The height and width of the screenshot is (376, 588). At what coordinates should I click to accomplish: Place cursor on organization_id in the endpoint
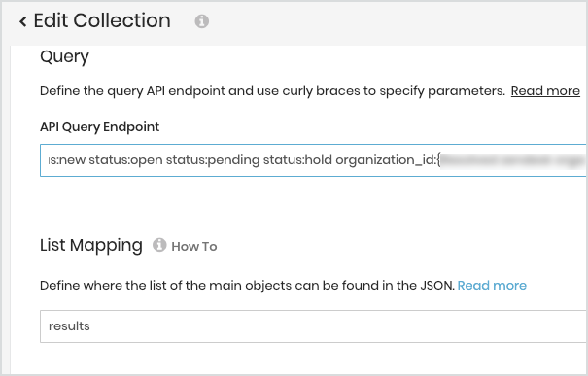coord(386,160)
